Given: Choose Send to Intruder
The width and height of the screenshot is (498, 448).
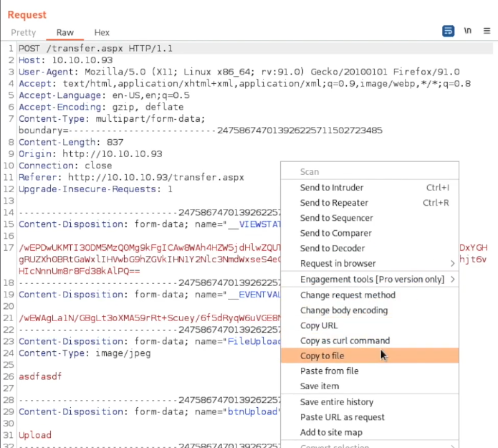Looking at the screenshot, I should tap(332, 188).
